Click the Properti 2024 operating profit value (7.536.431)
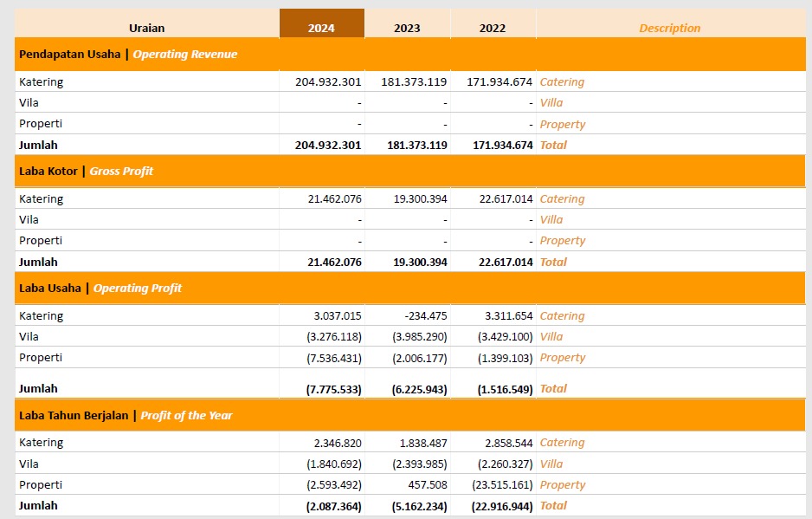 [x=334, y=358]
